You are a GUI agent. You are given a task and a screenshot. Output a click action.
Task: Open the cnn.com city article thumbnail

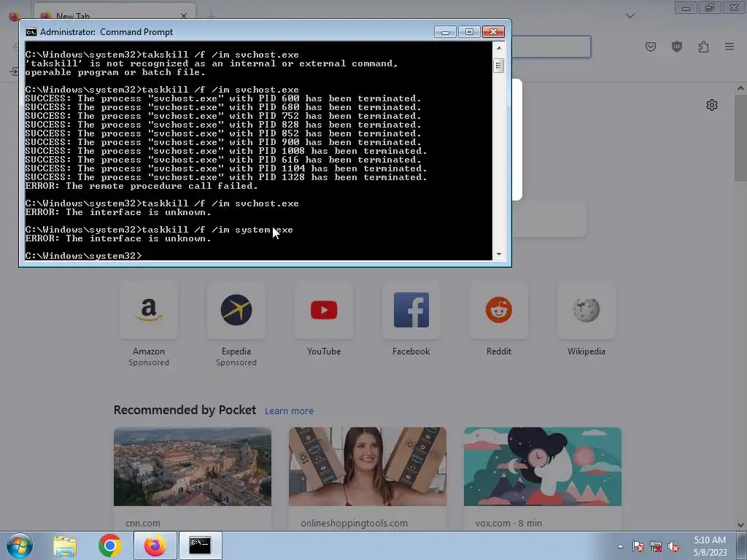(193, 467)
